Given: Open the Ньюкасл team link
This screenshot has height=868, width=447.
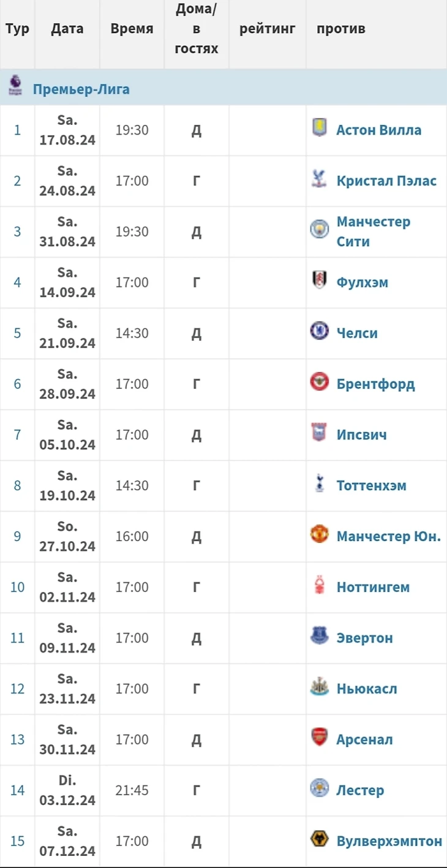Looking at the screenshot, I should click(366, 689).
